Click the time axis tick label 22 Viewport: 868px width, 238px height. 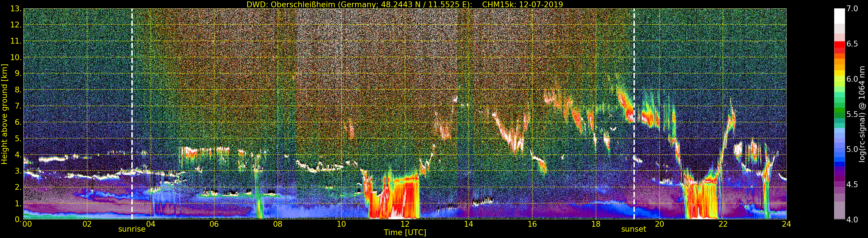[x=723, y=224]
